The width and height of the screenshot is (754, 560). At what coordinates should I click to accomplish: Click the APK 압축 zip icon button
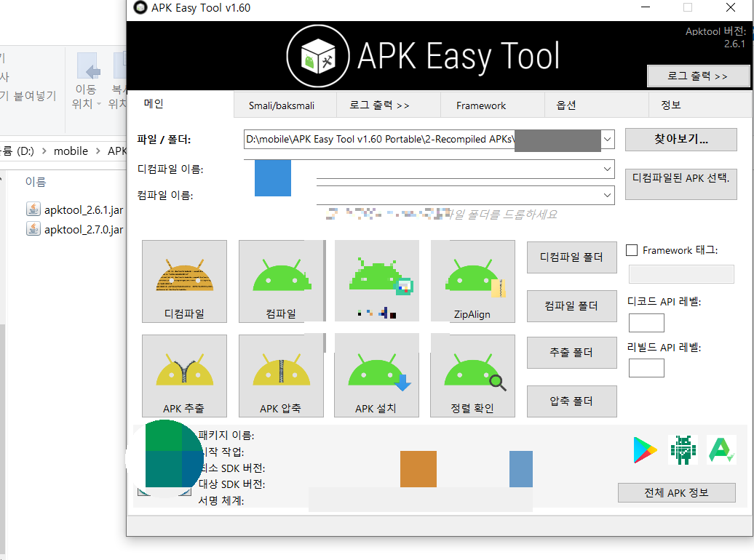[282, 376]
